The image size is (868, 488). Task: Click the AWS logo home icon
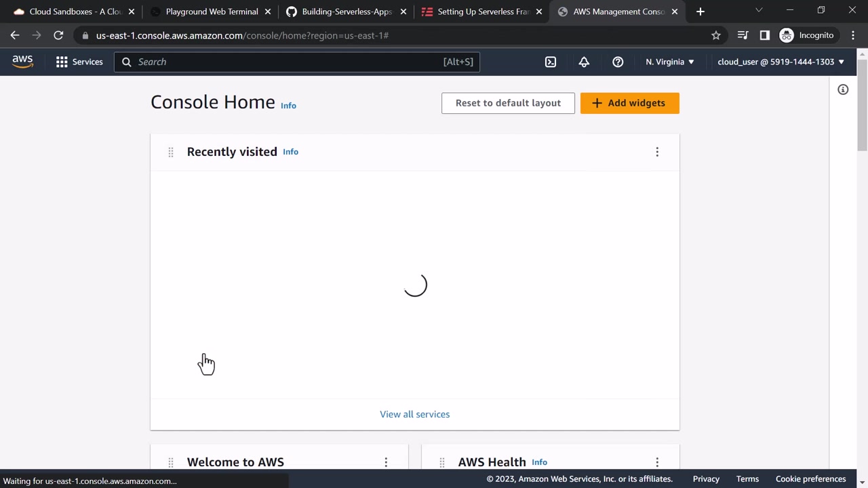click(22, 62)
